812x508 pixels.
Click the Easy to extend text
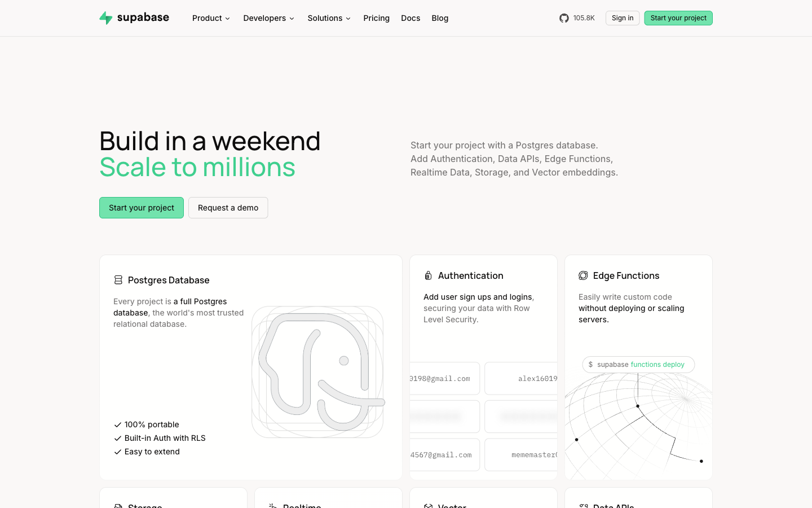click(152, 452)
